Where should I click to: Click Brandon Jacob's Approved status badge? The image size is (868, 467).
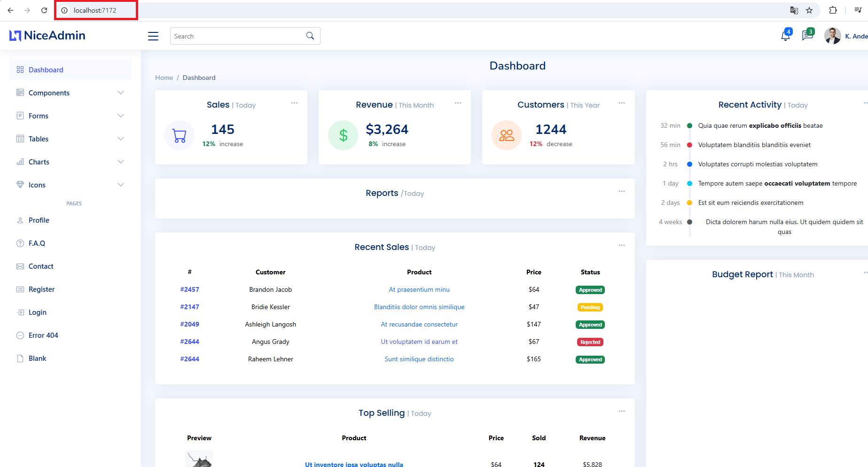[x=590, y=290]
